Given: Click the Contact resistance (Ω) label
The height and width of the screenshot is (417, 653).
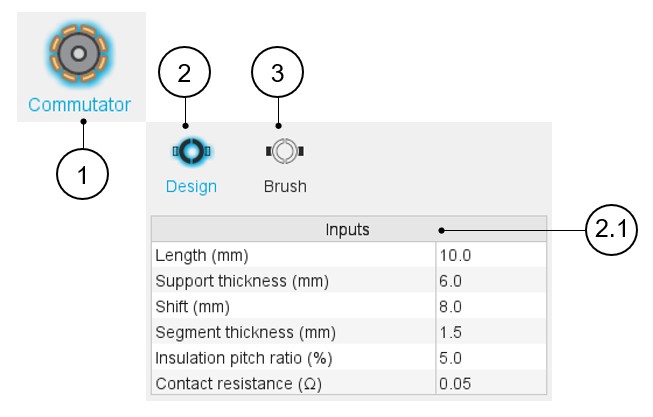Looking at the screenshot, I should pyautogui.click(x=242, y=383).
